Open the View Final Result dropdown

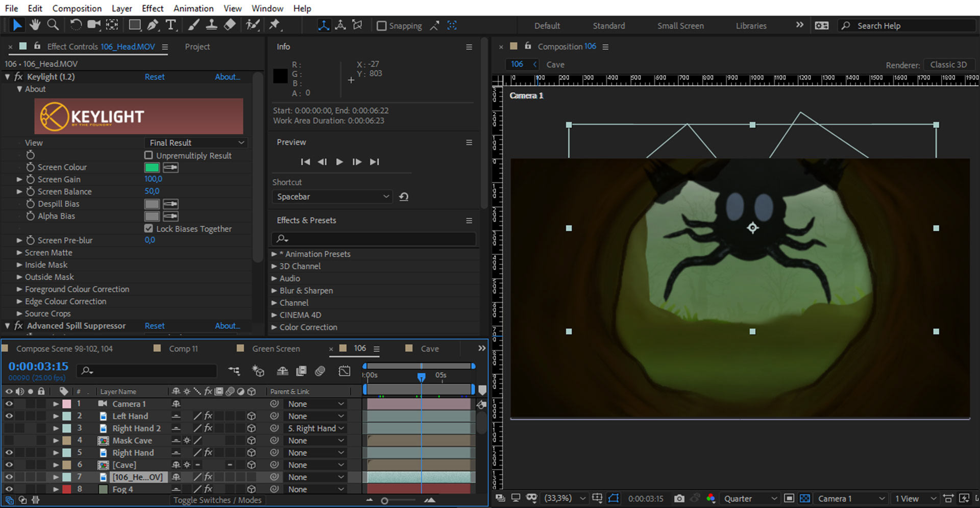[196, 143]
